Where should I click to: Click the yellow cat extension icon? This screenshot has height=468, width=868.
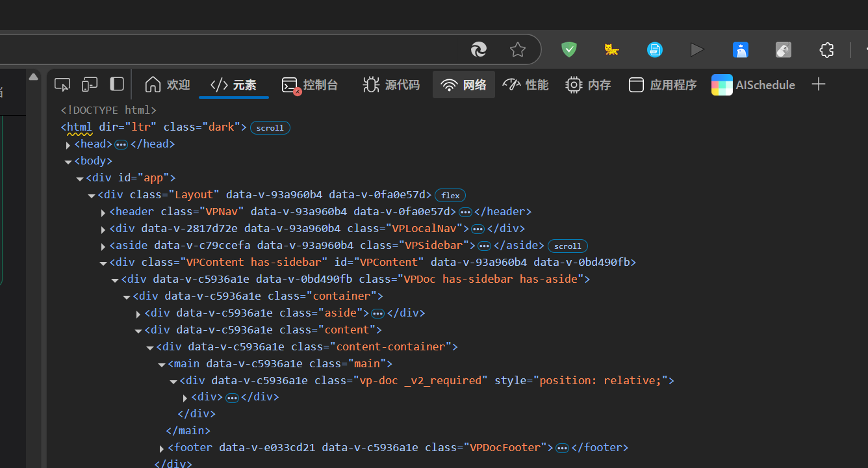point(611,50)
